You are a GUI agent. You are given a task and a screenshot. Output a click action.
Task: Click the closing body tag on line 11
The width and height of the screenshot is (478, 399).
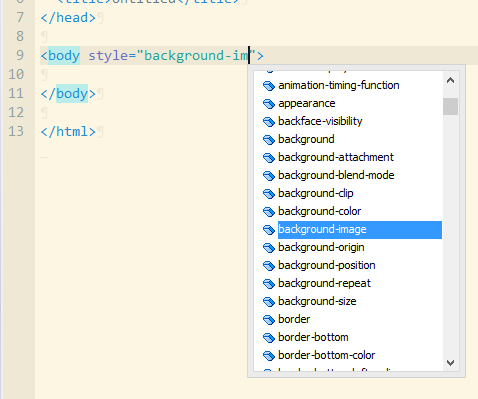(68, 93)
